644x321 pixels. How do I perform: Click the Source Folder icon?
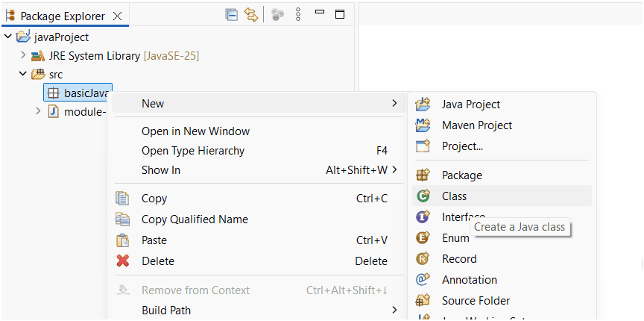pos(423,300)
